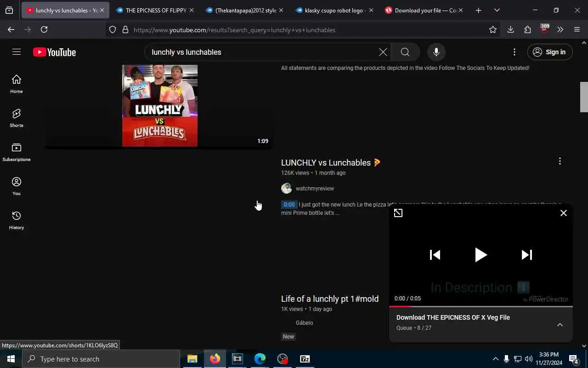Viewport: 588px width, 368px height.
Task: Open the Lunchly vs Lunchables video thumbnail
Action: pos(160,106)
